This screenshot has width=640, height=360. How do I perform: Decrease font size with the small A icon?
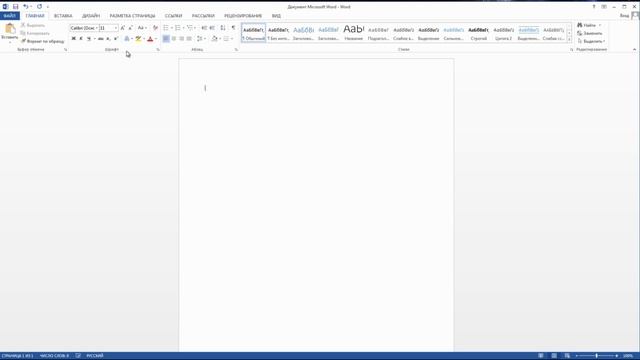pos(130,28)
